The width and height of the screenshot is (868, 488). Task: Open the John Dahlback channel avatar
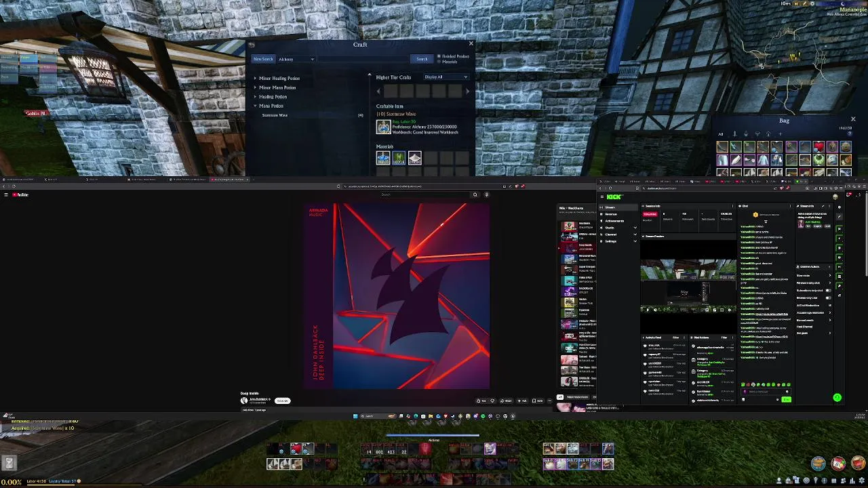pos(244,401)
